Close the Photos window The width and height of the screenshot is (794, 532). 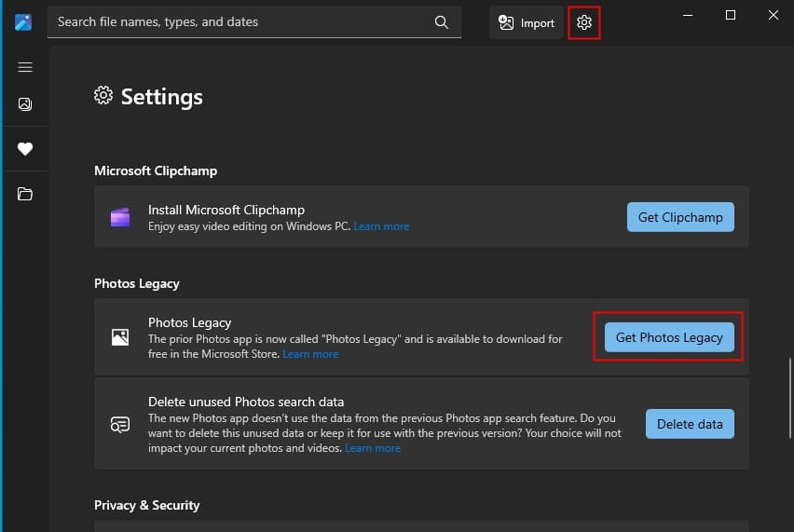click(x=773, y=15)
